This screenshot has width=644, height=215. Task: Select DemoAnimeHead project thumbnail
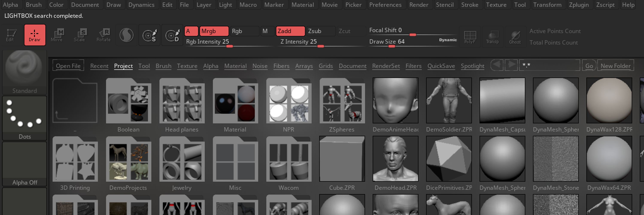click(395, 101)
